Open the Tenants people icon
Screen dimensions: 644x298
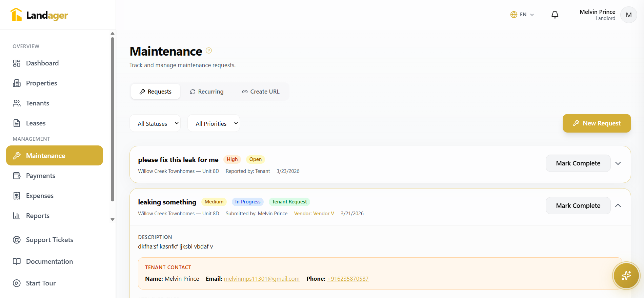17,103
